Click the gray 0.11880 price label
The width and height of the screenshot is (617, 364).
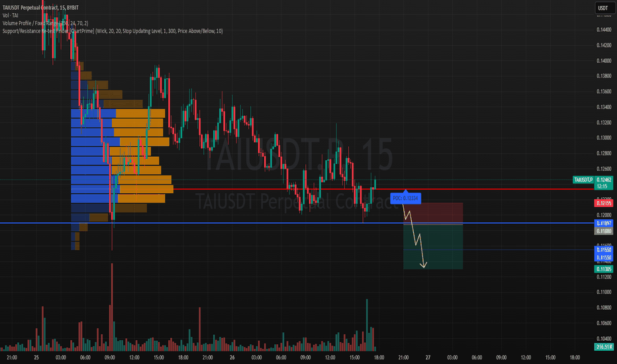[604, 231]
